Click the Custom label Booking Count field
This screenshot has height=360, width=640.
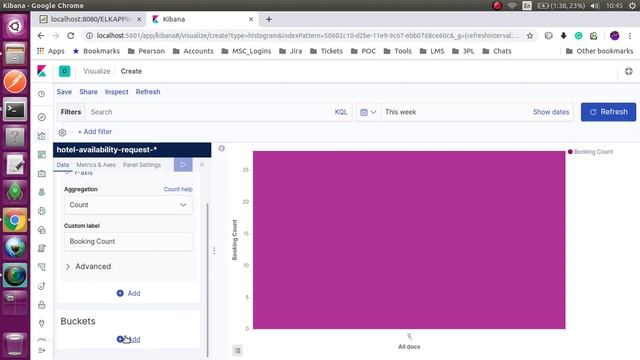pyautogui.click(x=128, y=241)
